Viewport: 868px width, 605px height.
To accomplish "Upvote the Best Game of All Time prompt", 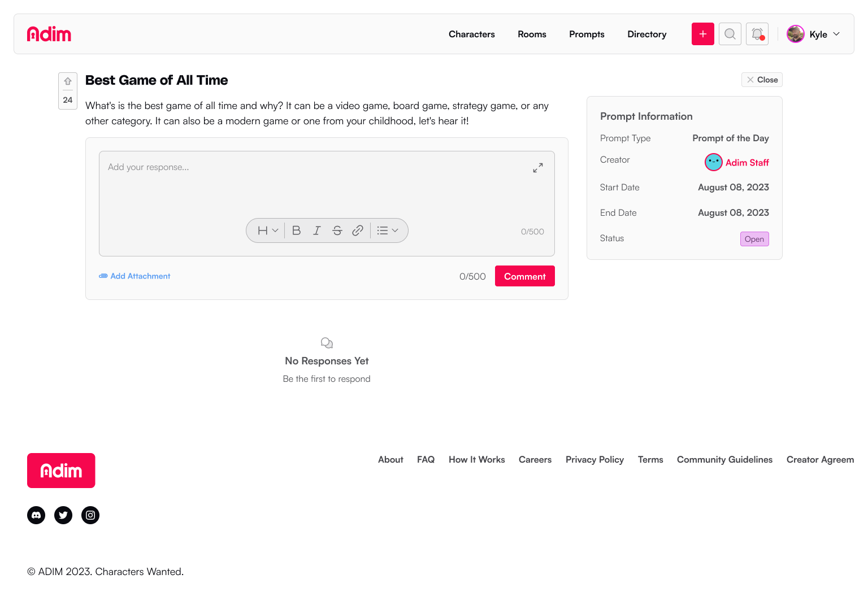I will point(68,82).
